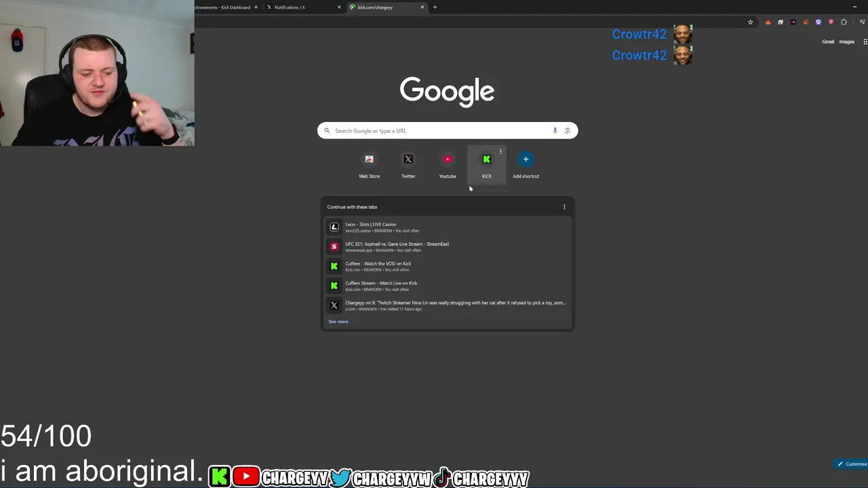This screenshot has width=868, height=488.
Task: Open Google Images link
Action: coord(847,42)
